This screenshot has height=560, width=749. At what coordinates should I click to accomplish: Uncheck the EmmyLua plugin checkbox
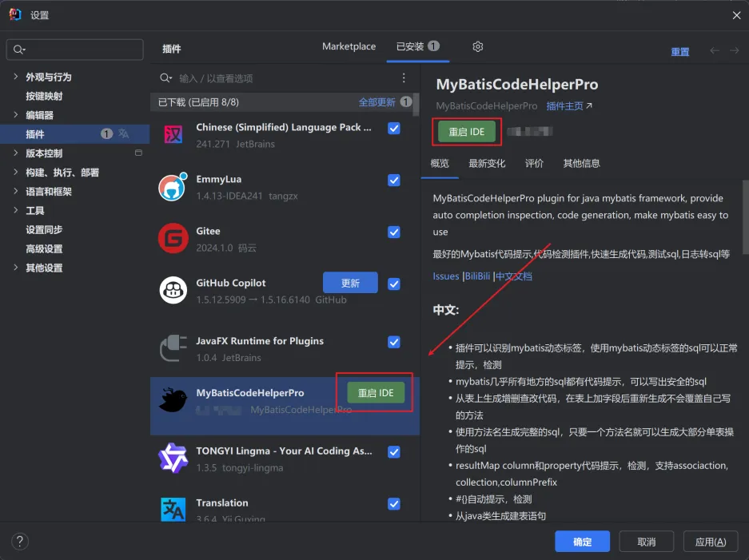pyautogui.click(x=394, y=181)
